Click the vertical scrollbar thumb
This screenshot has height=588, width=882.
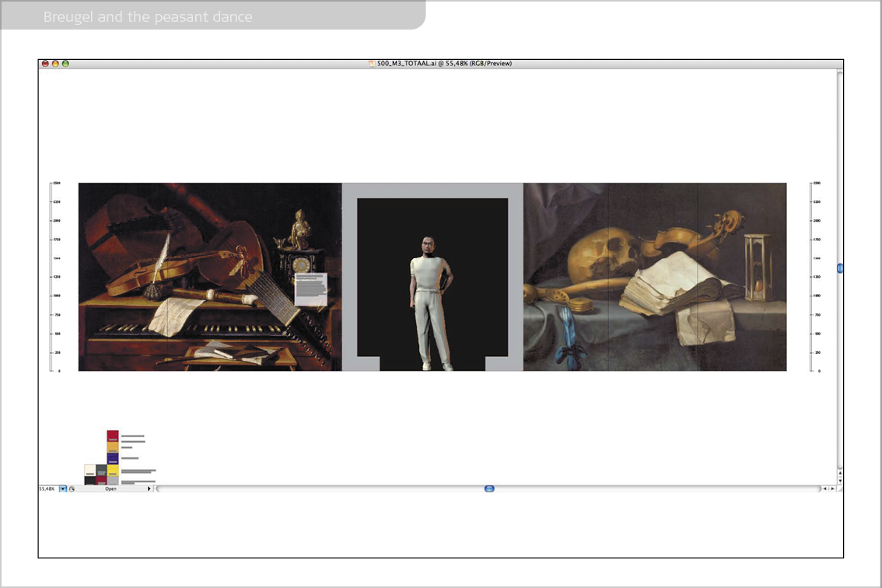point(840,268)
